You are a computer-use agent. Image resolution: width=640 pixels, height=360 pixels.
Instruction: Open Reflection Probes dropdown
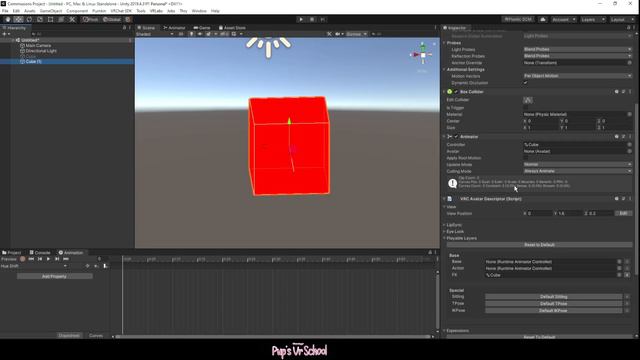tap(578, 56)
